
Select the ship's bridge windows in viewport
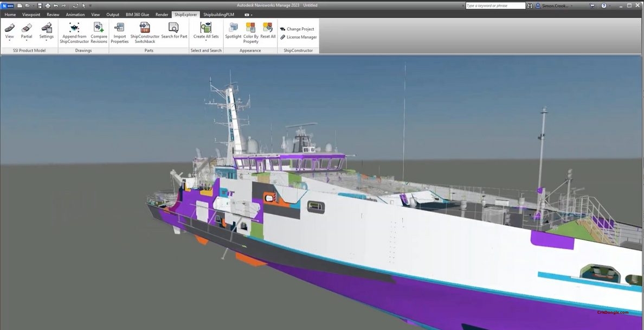[x=289, y=164]
